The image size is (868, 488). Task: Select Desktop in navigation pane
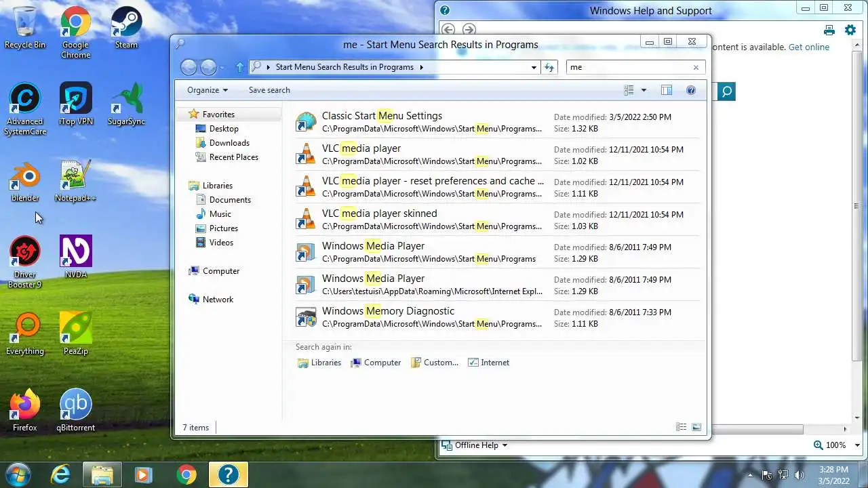(217, 129)
